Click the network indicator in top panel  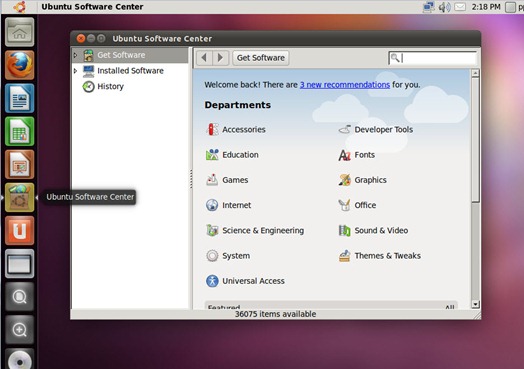[428, 7]
